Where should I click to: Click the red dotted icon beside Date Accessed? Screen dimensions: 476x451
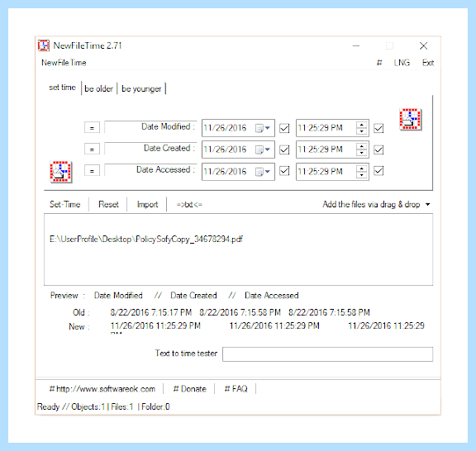pos(61,172)
